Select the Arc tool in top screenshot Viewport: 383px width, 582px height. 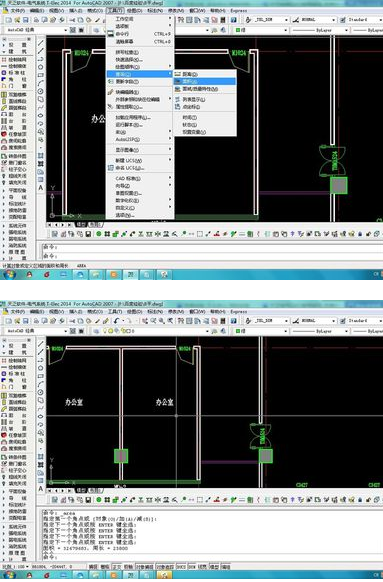[x=41, y=83]
